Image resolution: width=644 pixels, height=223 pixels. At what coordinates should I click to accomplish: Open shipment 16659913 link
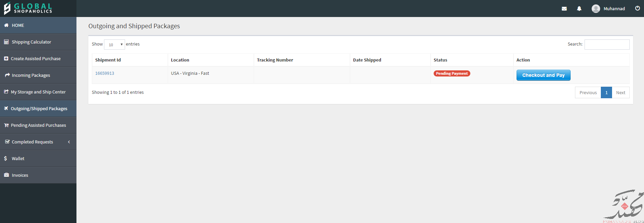105,73
